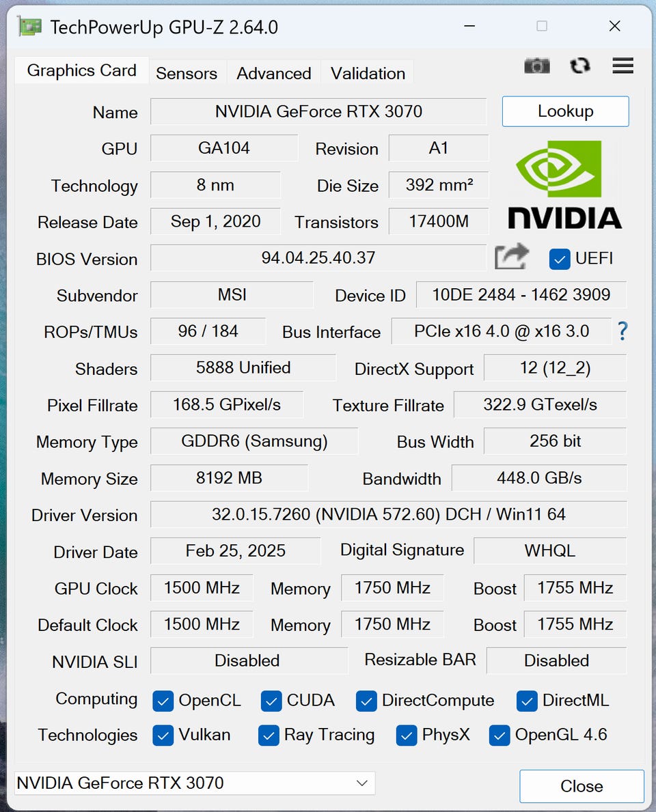Open the hamburger menu icon
The image size is (656, 812).
pos(623,66)
